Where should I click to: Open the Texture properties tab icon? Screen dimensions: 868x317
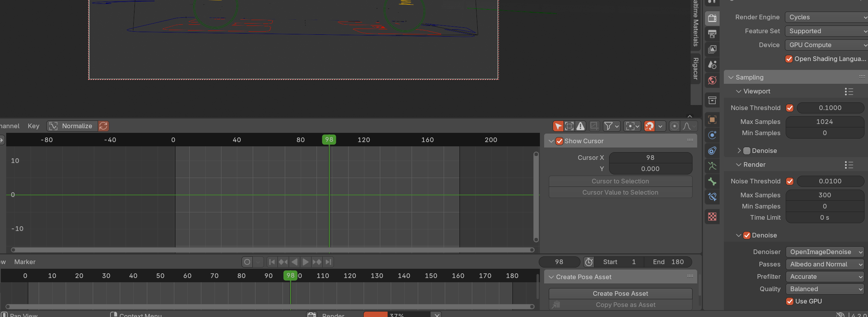tap(712, 217)
